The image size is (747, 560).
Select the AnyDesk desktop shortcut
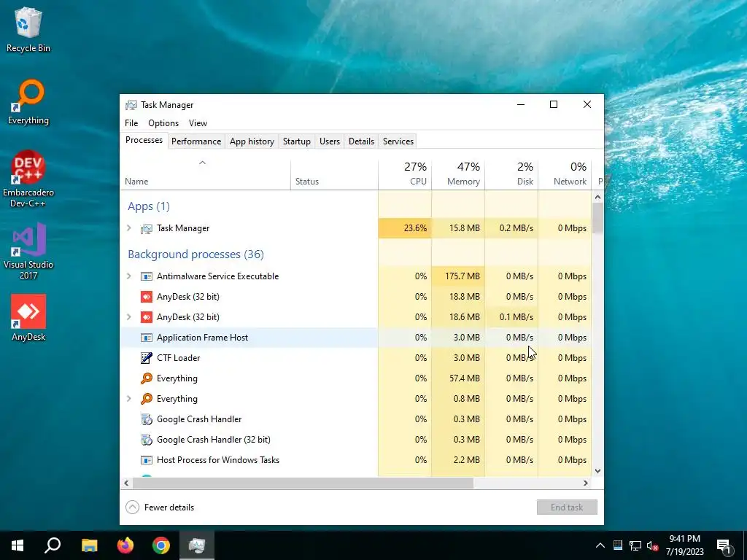(28, 318)
